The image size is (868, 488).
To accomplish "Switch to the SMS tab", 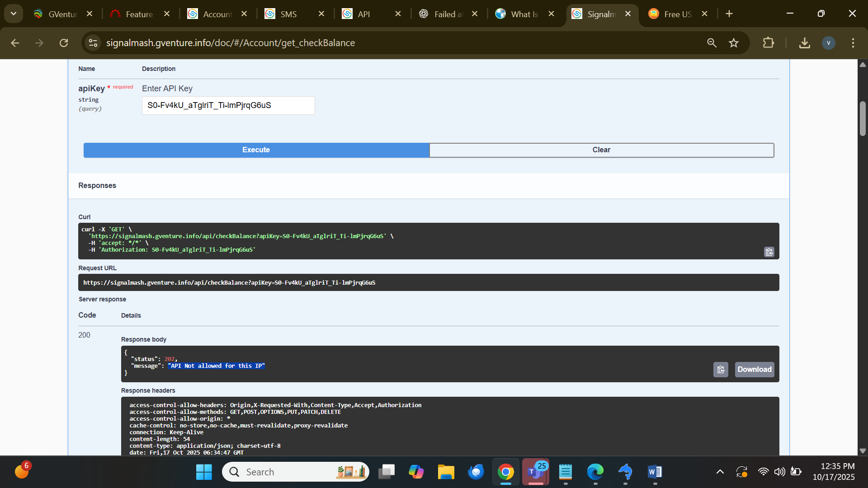I will click(x=288, y=14).
